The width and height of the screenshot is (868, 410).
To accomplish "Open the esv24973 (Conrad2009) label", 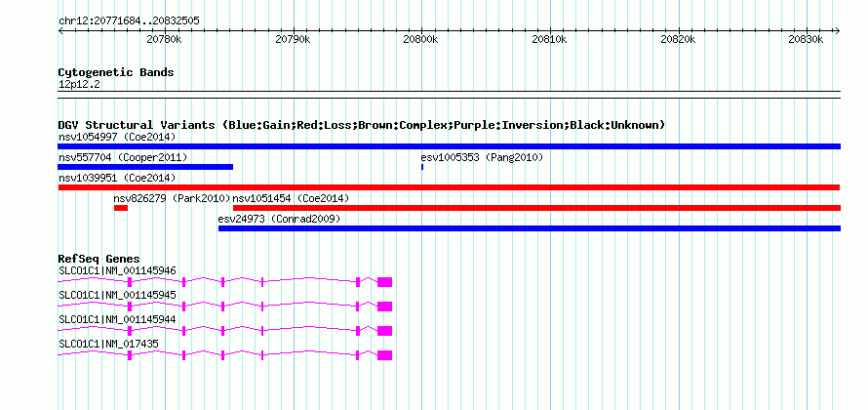I will tap(279, 219).
